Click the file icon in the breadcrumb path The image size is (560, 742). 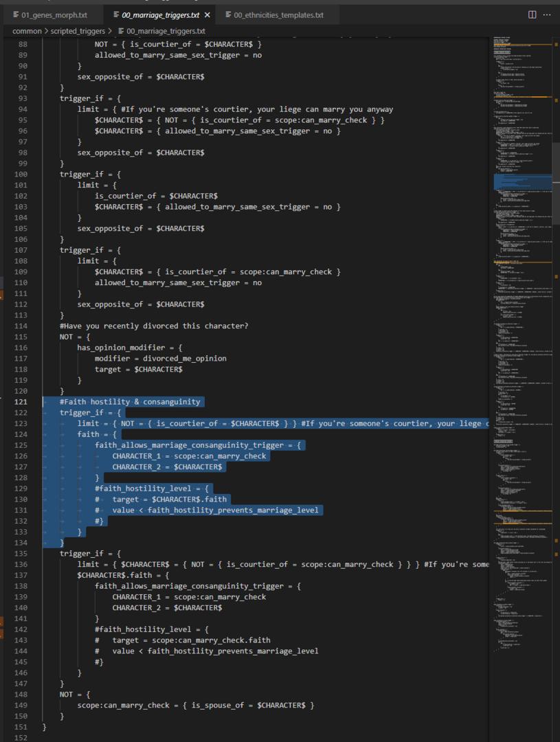tap(121, 31)
